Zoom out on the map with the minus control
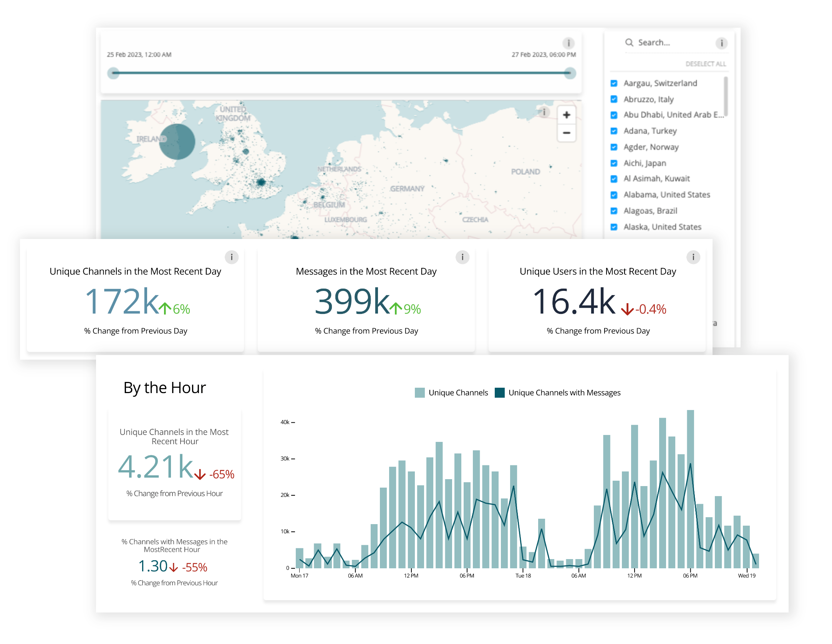Image resolution: width=832 pixels, height=644 pixels. (566, 133)
